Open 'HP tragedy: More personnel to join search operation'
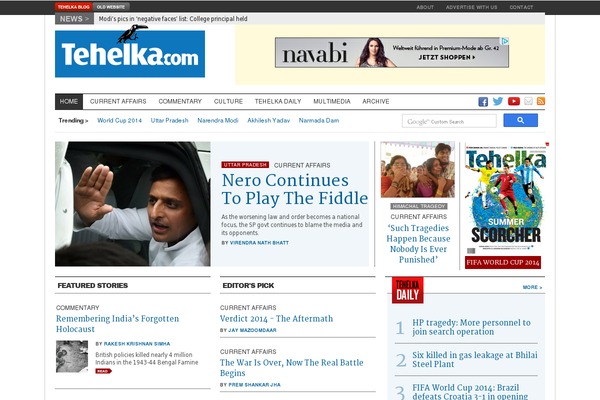 (471, 327)
